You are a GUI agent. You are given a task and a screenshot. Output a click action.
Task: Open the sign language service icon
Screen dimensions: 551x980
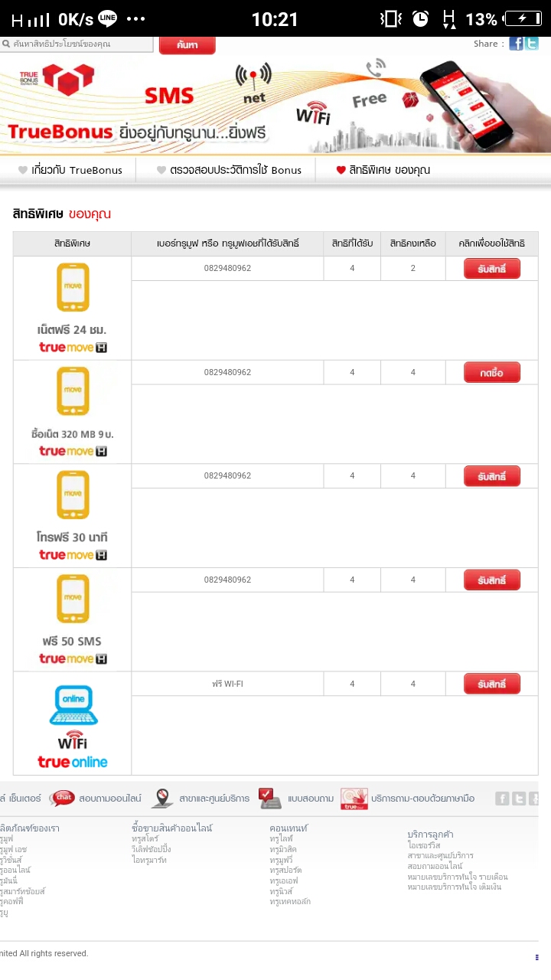(354, 799)
